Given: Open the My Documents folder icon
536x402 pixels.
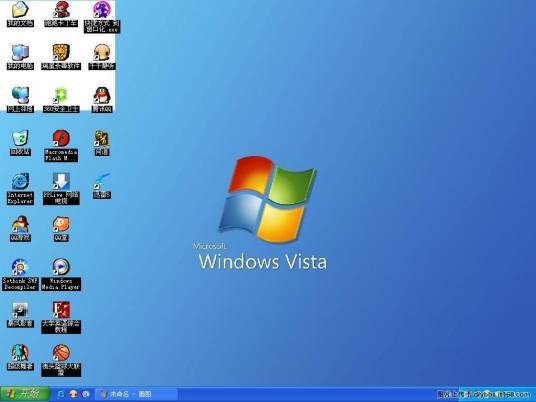Looking at the screenshot, I should coord(20,14).
